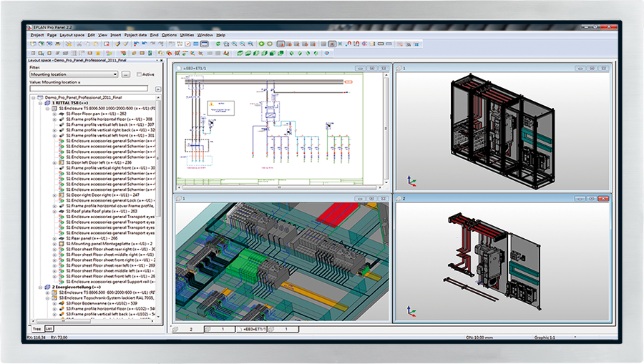Expand the 'S1:Door left Door left' node
Screen dimensions: 644x364
[54, 162]
